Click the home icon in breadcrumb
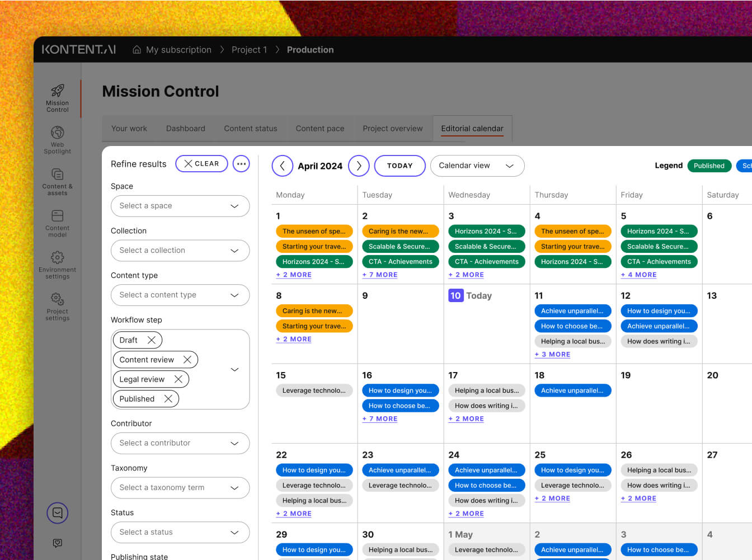 [137, 50]
